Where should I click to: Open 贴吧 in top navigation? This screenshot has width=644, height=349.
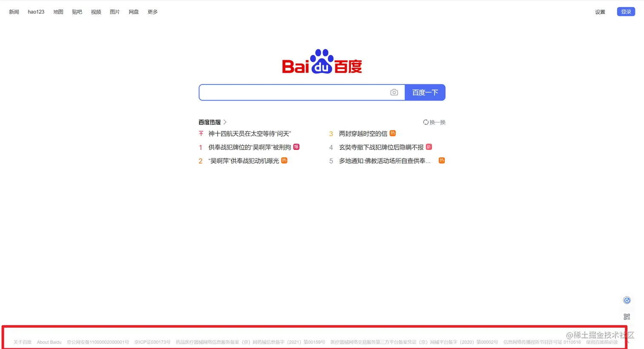pos(77,12)
